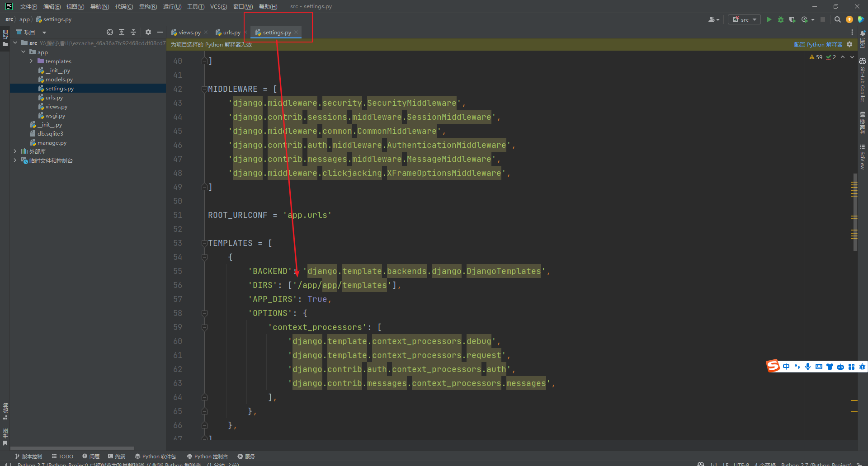The width and height of the screenshot is (868, 466).
Task: Click the profiler run icon
Action: (x=805, y=19)
